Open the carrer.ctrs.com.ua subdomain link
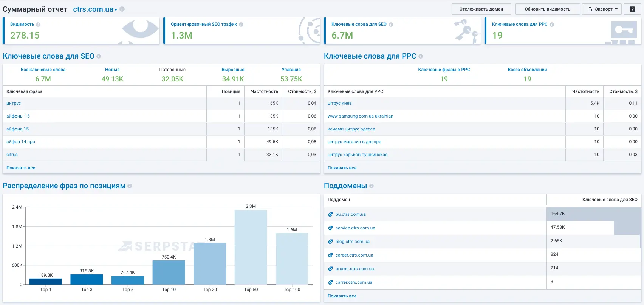The width and height of the screenshot is (644, 305). tap(354, 282)
